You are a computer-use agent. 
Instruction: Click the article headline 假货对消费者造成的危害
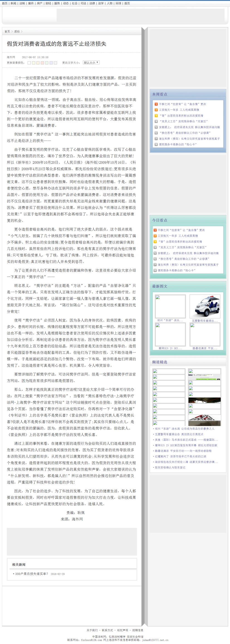(x=57, y=44)
